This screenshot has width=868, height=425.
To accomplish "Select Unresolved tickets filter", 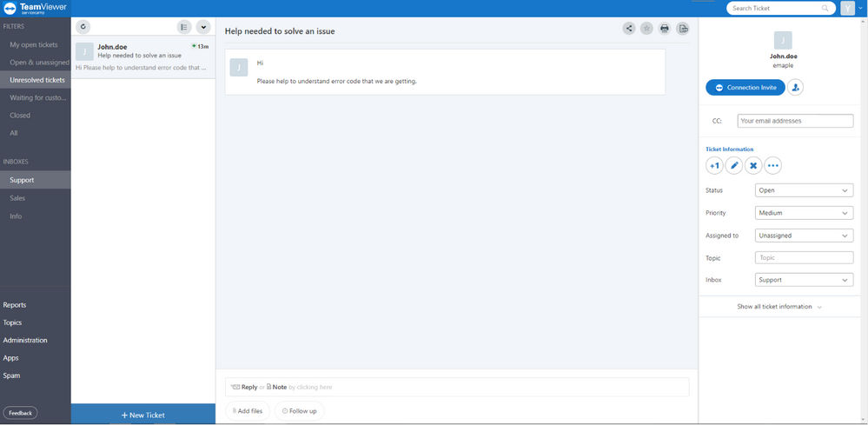I will tap(36, 80).
